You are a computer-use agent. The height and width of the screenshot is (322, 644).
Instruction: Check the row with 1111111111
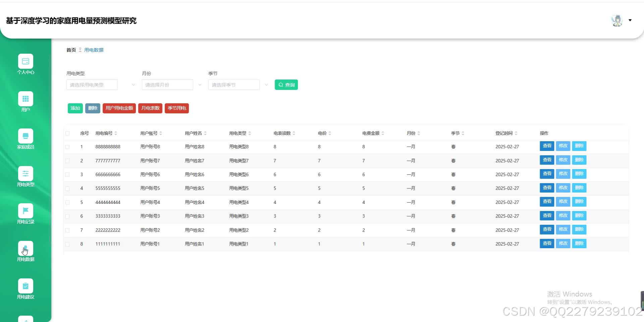(x=67, y=244)
